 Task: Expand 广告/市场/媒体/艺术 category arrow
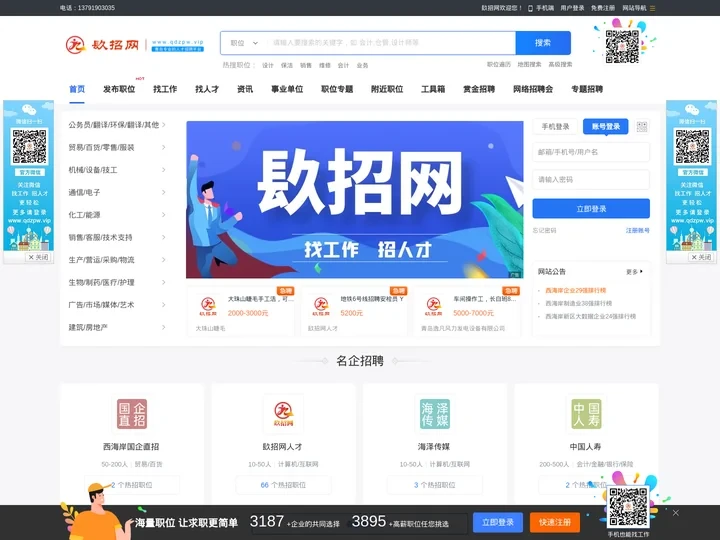(x=164, y=304)
